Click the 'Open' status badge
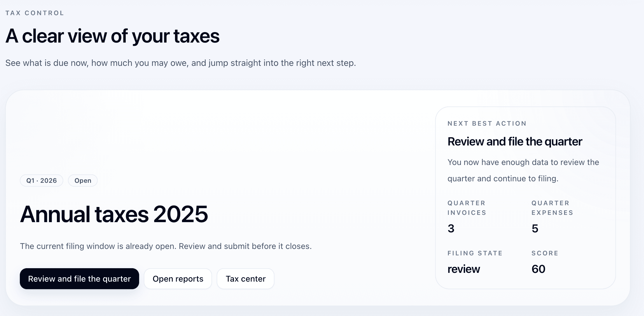Screen dimensions: 644x316 [83, 180]
